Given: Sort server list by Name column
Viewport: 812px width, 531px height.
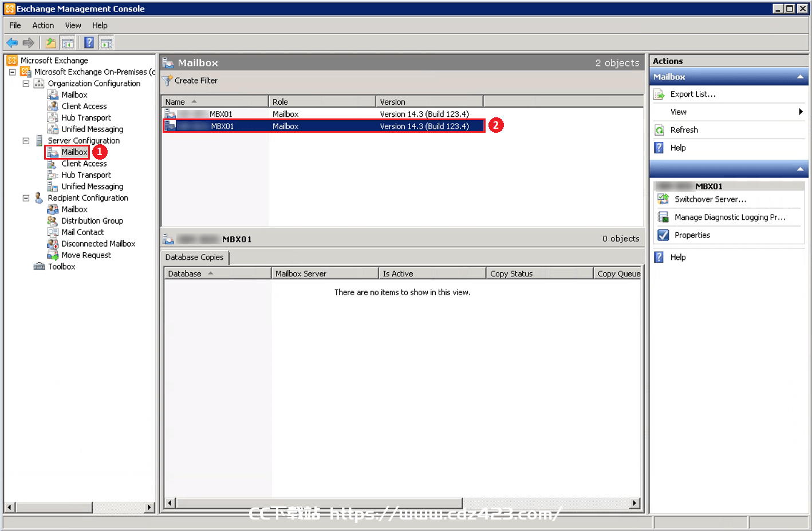Looking at the screenshot, I should (x=215, y=102).
